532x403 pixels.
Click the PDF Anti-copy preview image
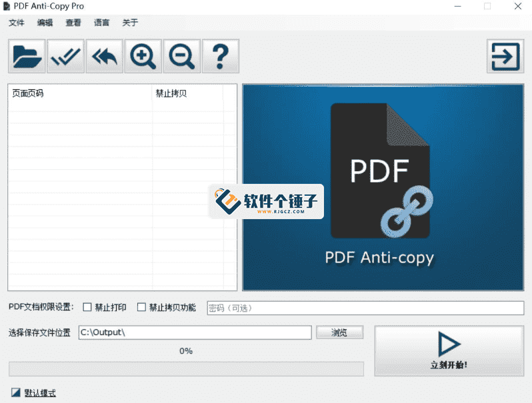[x=383, y=187]
